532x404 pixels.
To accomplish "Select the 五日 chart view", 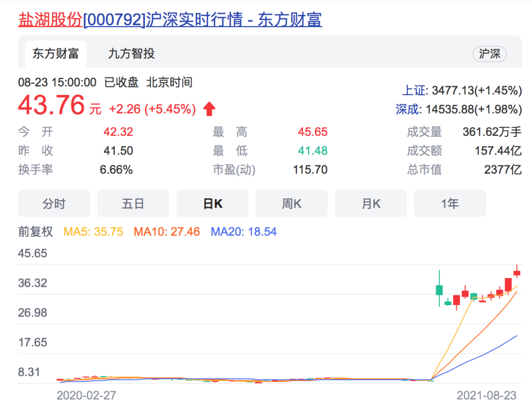I will click(x=133, y=204).
